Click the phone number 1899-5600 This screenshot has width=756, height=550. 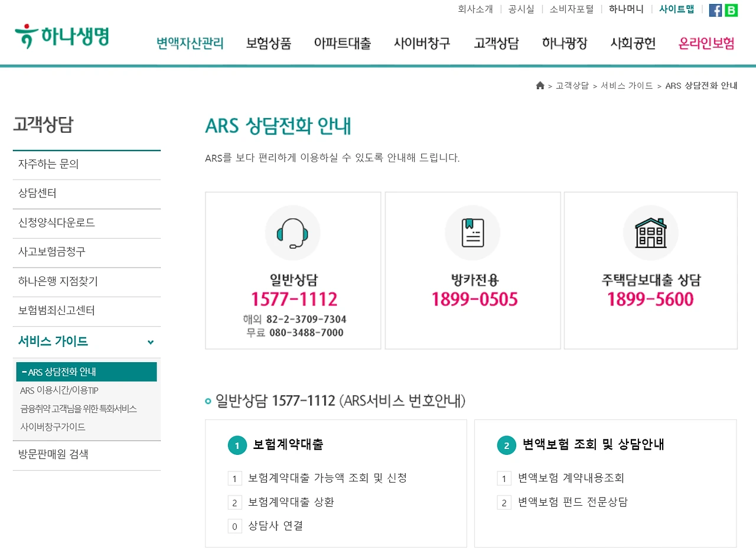(650, 299)
